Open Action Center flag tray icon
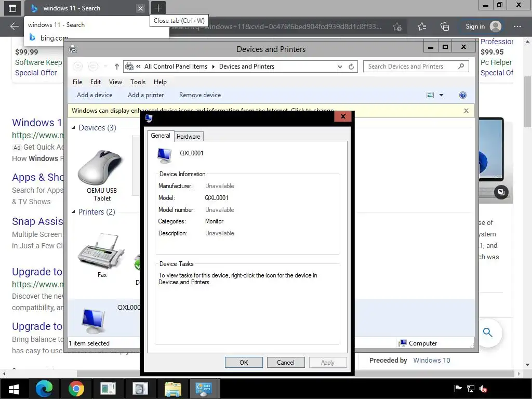 click(x=458, y=389)
